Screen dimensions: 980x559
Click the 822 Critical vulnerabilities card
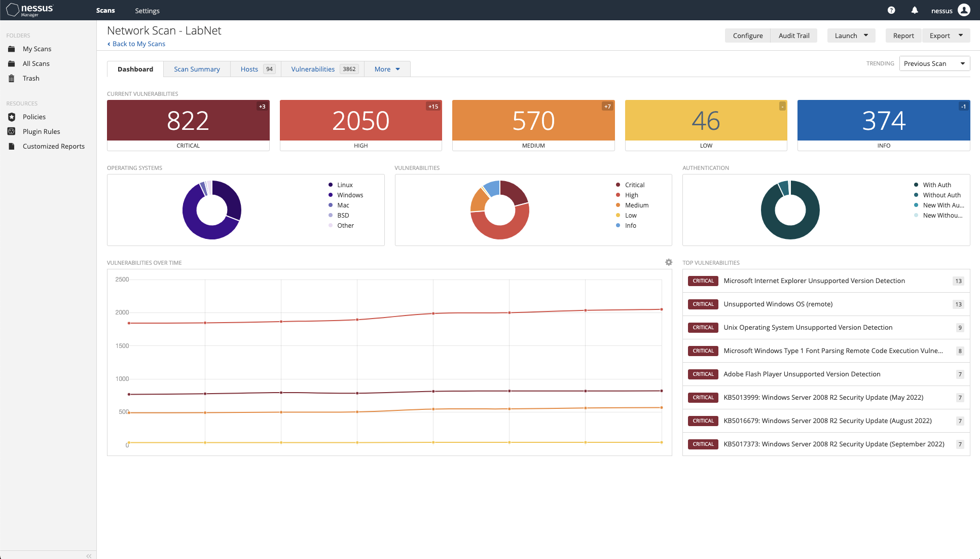click(188, 125)
